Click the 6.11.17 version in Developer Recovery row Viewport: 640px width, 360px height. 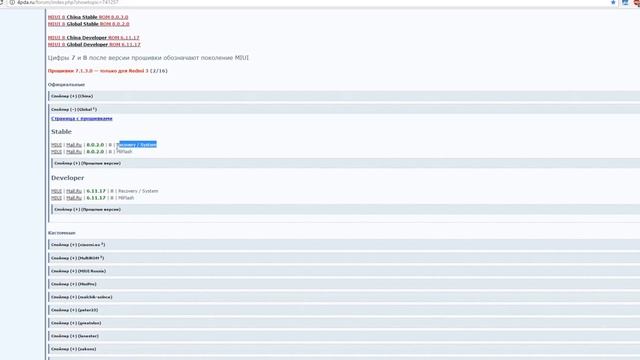[x=96, y=191]
